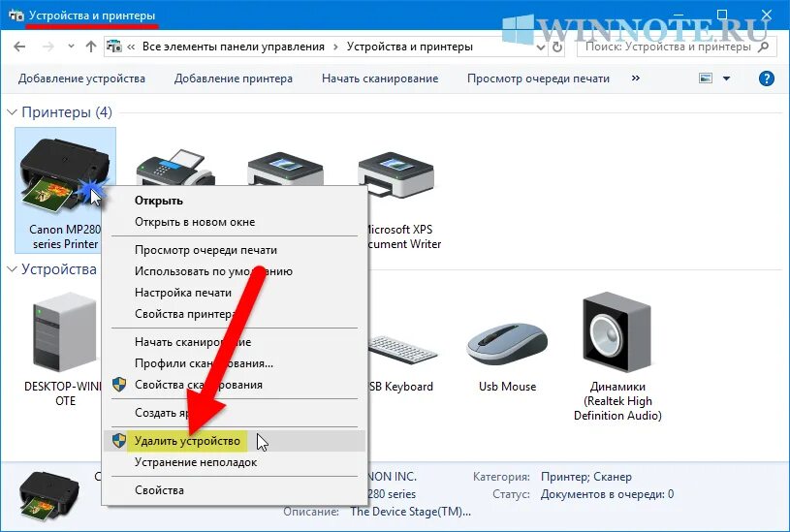Collapse the Устройства group

point(12,269)
